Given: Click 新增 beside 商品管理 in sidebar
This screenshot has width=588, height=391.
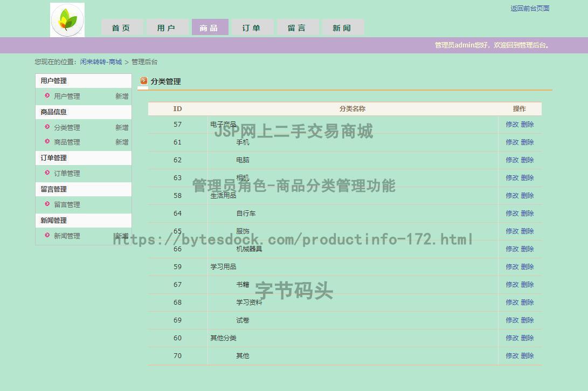Looking at the screenshot, I should pyautogui.click(x=121, y=142).
